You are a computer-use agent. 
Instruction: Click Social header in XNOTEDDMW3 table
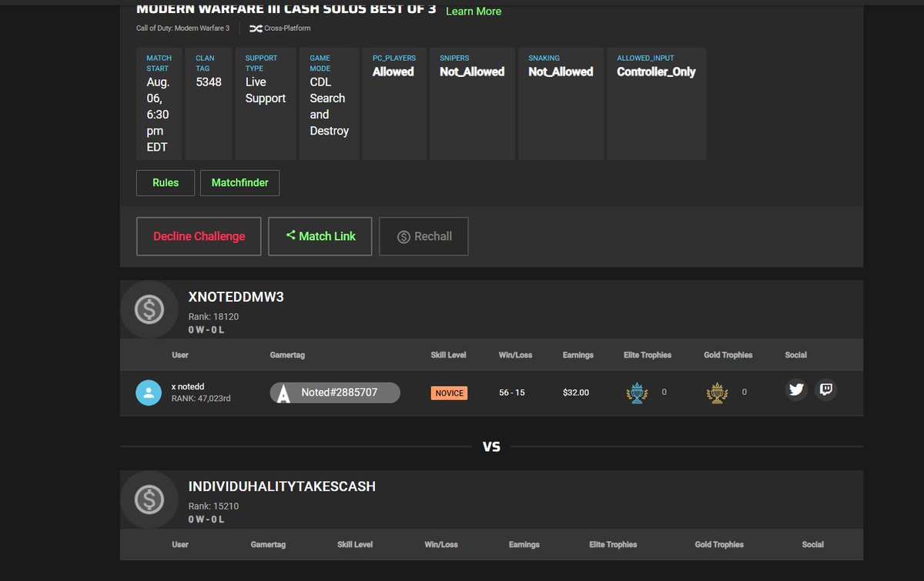pyautogui.click(x=796, y=355)
